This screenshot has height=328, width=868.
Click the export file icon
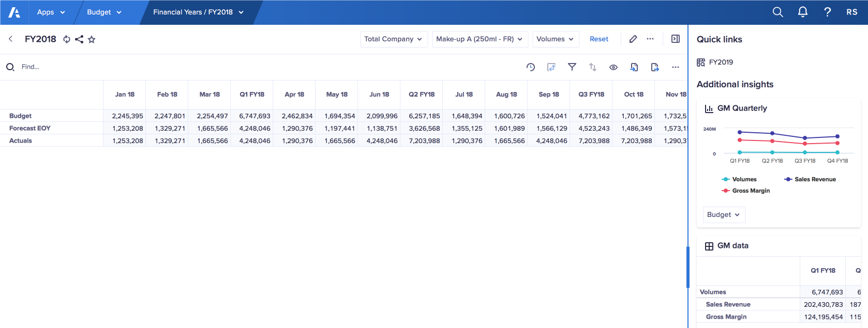pos(655,67)
